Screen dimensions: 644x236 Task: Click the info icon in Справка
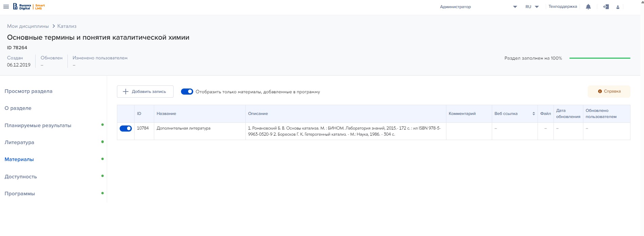(600, 91)
